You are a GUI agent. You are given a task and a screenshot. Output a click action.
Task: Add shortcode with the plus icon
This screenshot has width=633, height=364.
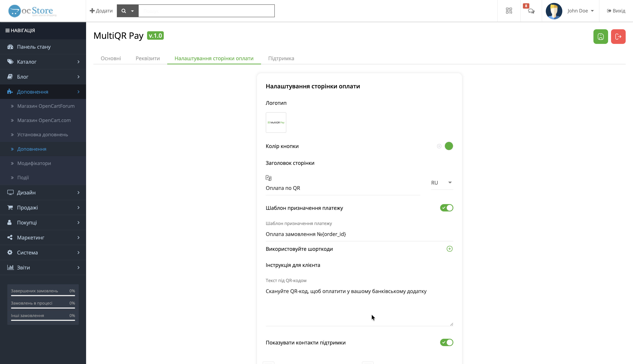(x=450, y=249)
